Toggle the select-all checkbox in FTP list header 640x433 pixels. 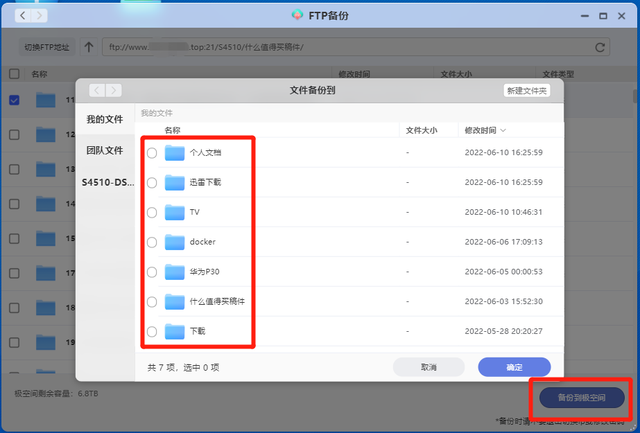14,74
